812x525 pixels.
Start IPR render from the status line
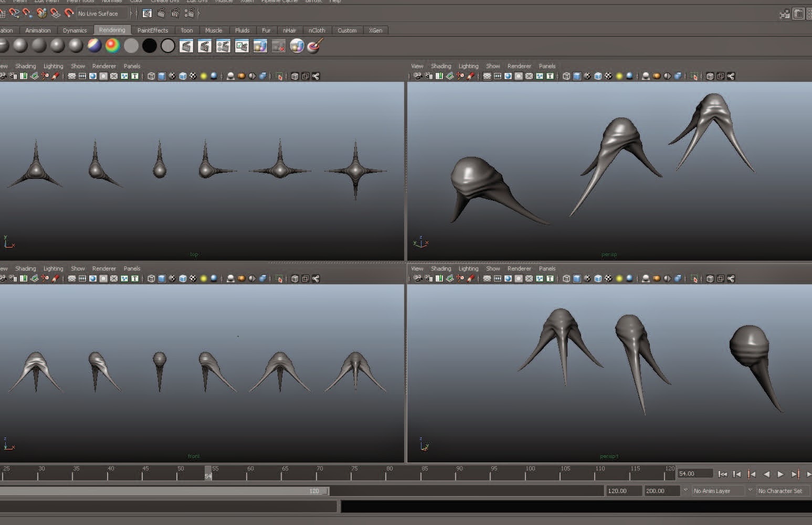(x=175, y=13)
